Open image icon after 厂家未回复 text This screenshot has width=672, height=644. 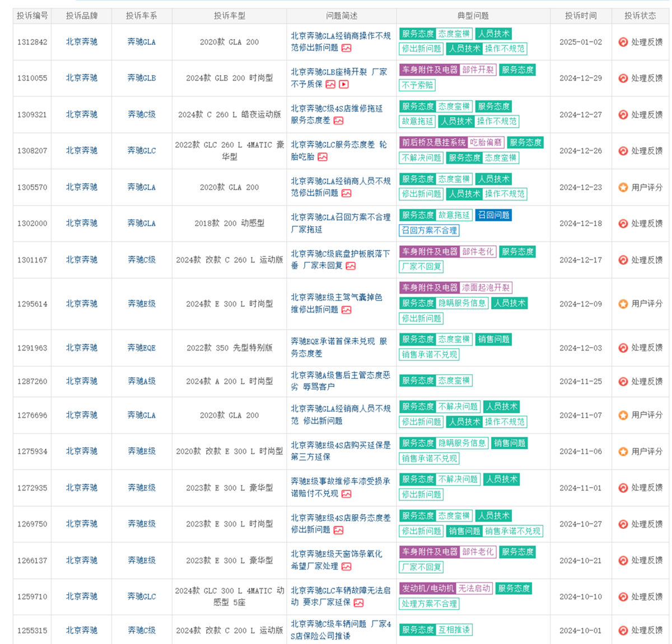(351, 266)
